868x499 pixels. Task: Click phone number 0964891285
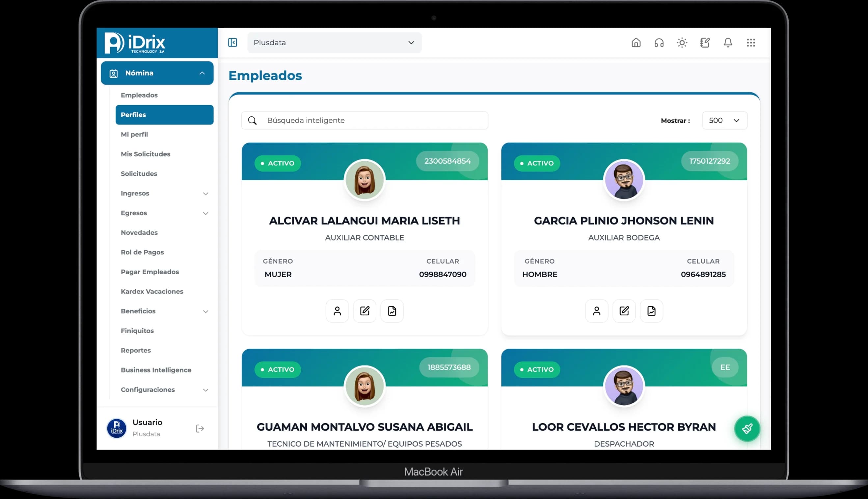point(703,275)
